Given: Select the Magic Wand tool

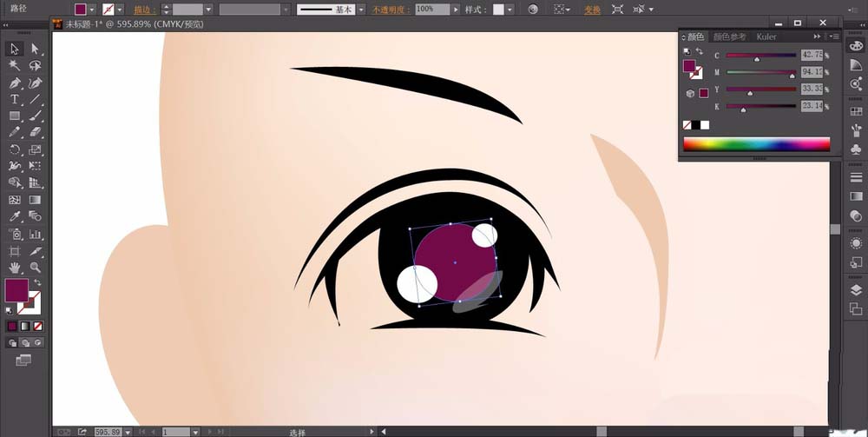Looking at the screenshot, I should [15, 66].
